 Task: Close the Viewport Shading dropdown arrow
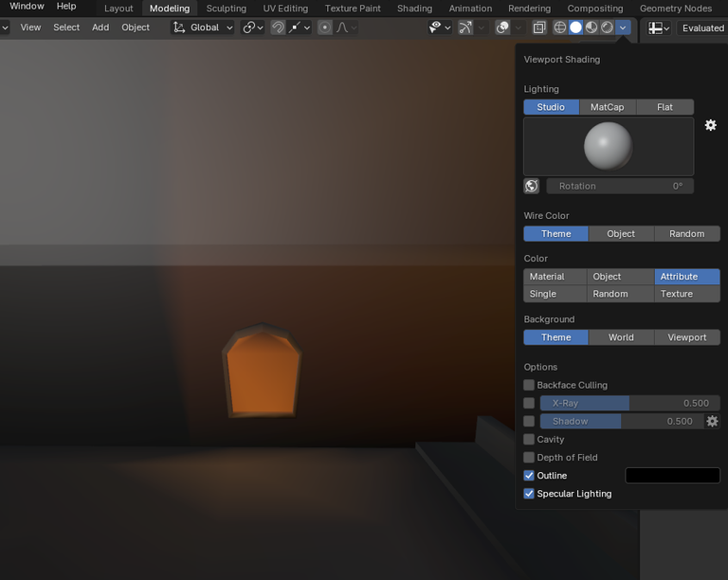[623, 27]
